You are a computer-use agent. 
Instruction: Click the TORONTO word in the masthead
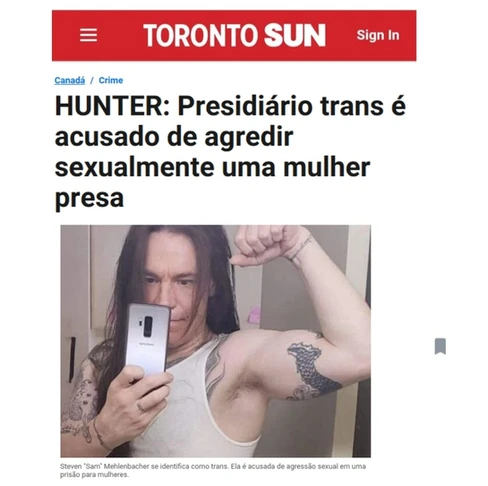201,35
